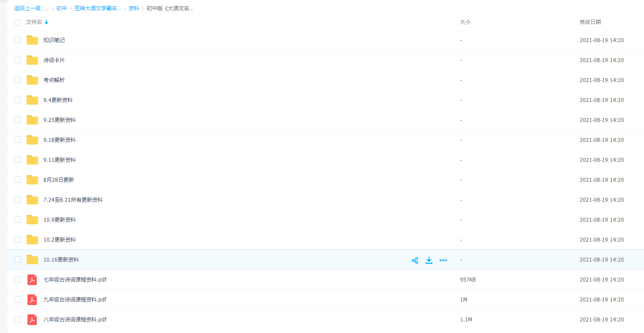Expand the collapsed breadcrumb ellipsis path
The image size is (644, 333).
47,8
